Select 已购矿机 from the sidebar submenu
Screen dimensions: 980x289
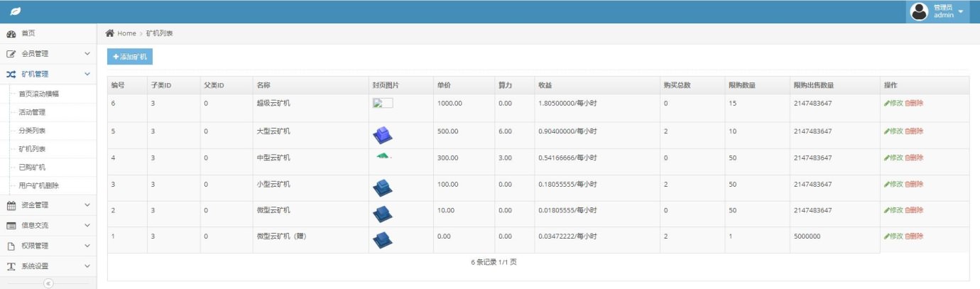click(32, 168)
